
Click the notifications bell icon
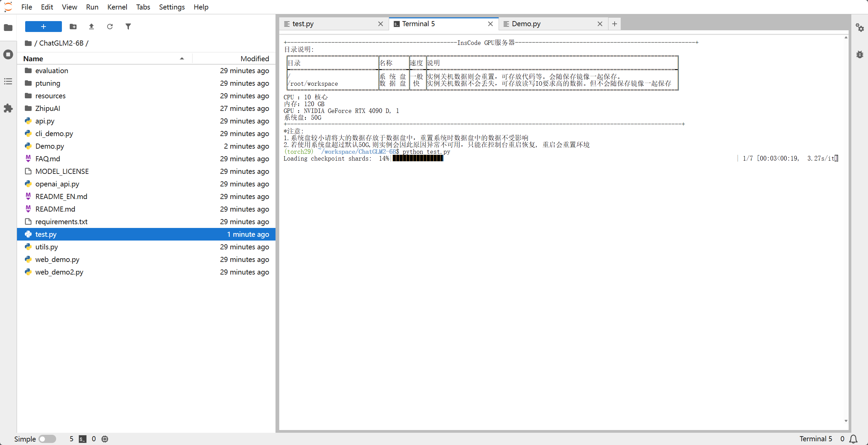(853, 439)
